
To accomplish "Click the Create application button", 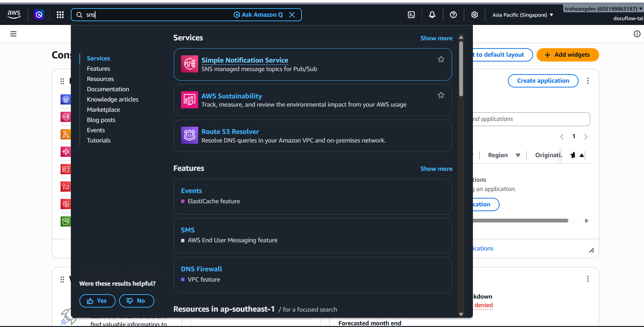I will point(543,81).
